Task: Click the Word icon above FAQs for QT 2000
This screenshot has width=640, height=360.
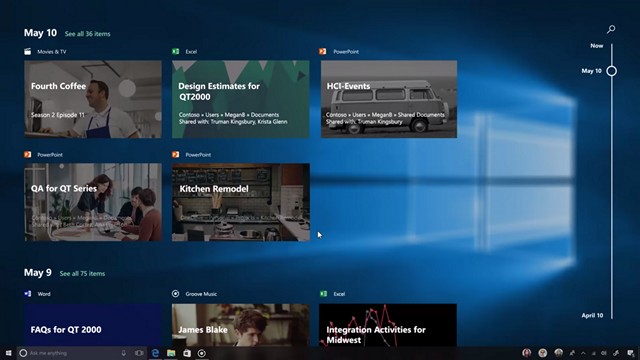Action: pyautogui.click(x=27, y=293)
